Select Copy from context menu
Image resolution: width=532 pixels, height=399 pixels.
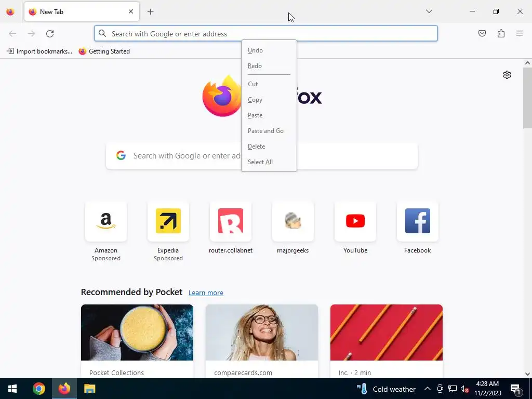point(269,100)
